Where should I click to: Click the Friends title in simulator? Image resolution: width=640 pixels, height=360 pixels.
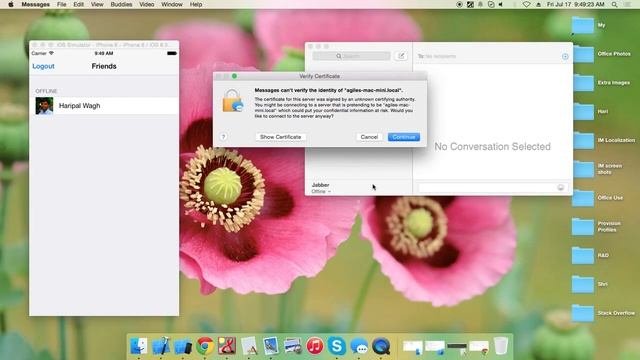tap(104, 66)
